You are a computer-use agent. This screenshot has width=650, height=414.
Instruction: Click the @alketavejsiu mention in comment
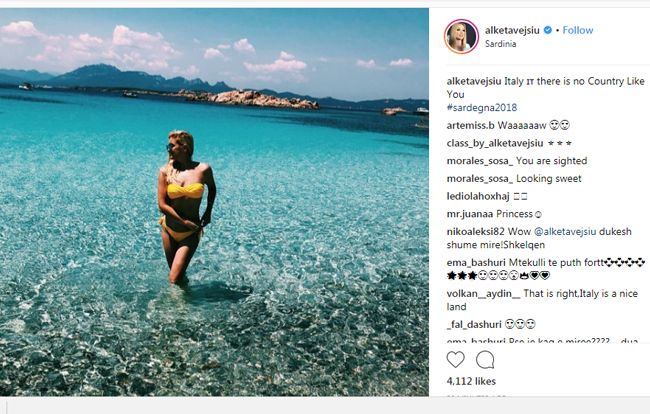[565, 232]
